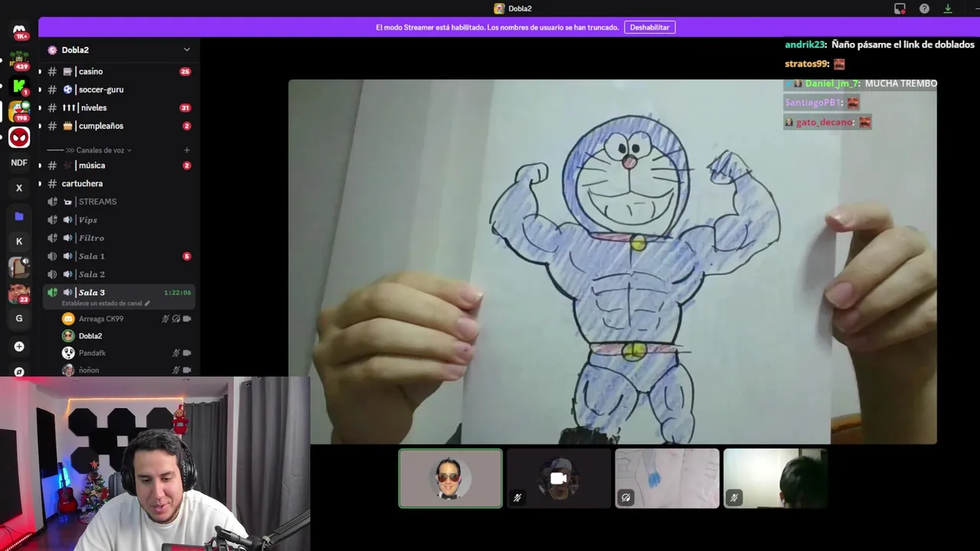Select user Arreaga CK99 in Sala 3
Screen dimensions: 980x551
pos(101,319)
